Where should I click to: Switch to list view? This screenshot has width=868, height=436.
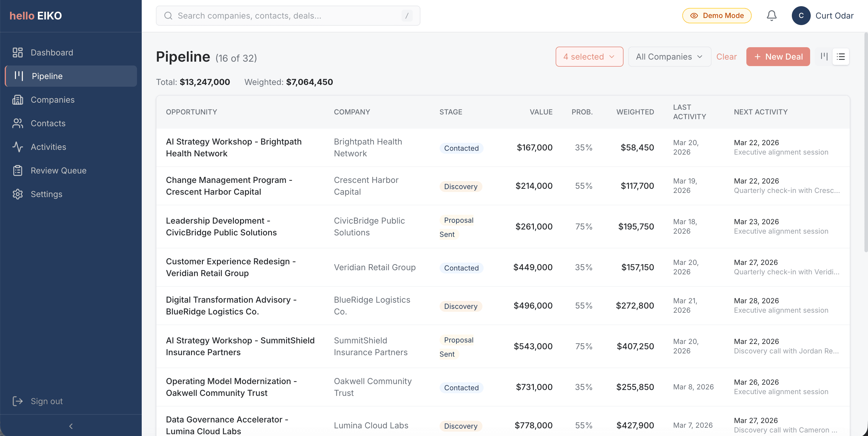[x=841, y=57]
